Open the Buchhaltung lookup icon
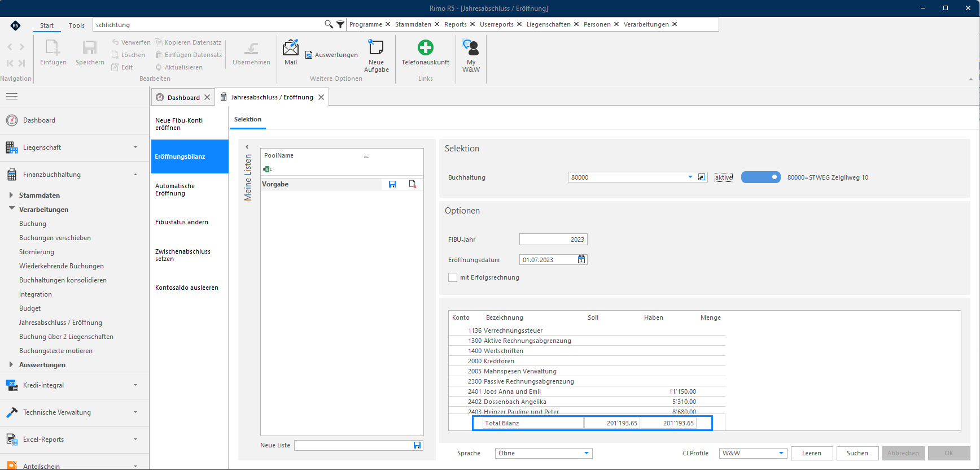The width and height of the screenshot is (980, 470). click(x=702, y=177)
